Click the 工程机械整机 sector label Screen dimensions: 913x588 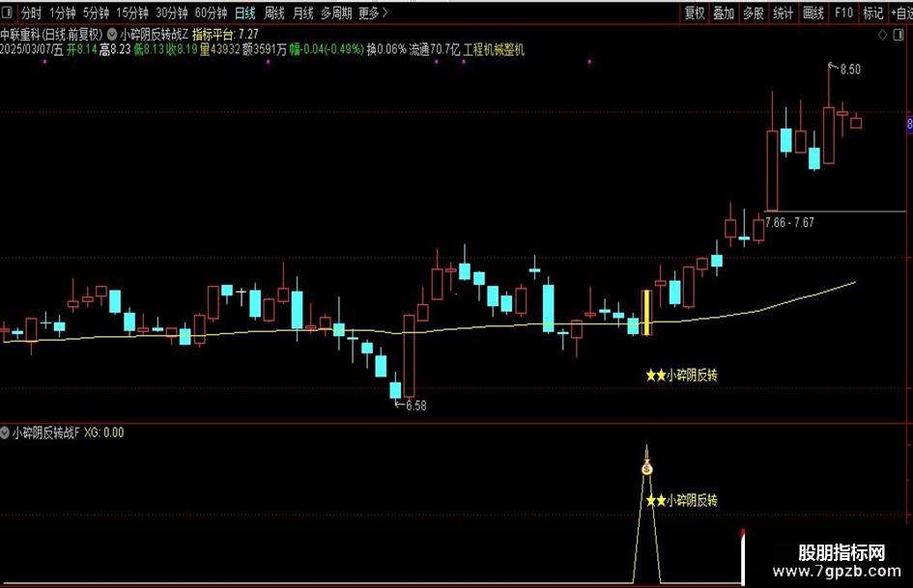[x=494, y=49]
